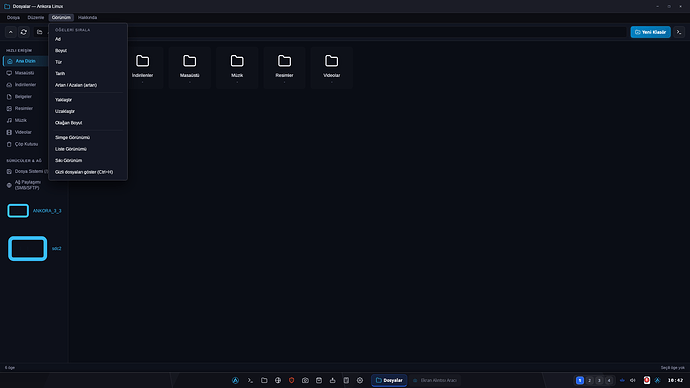
Task: Click the red notification tray icon
Action: point(646,381)
